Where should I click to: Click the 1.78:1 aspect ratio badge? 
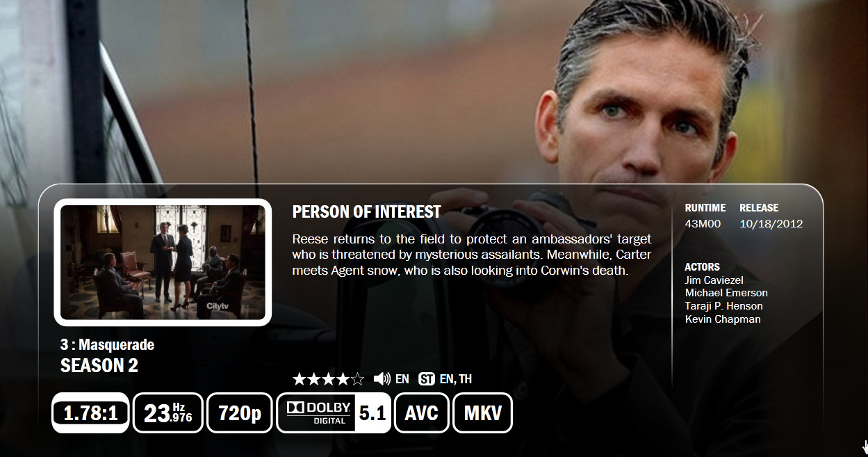[90, 413]
